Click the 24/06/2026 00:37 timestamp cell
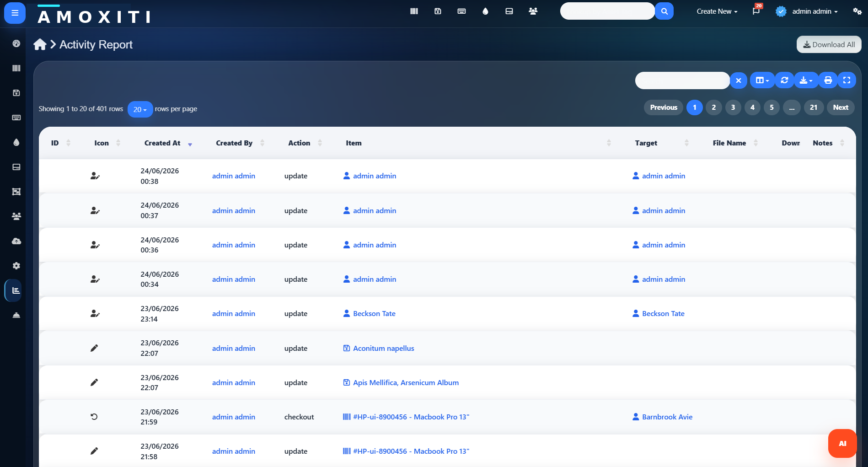 click(160, 210)
